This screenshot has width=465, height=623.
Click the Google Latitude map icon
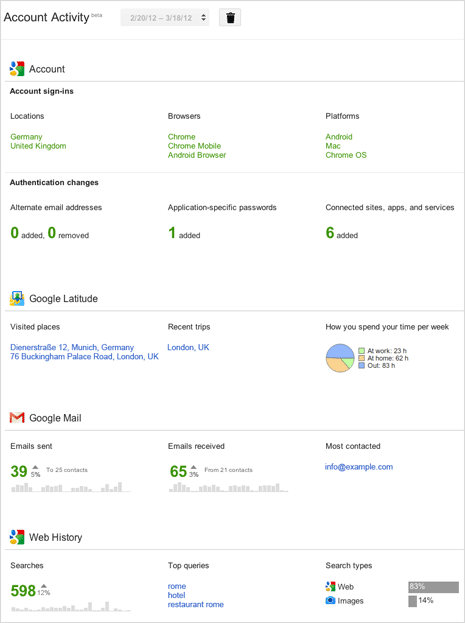pyautogui.click(x=17, y=298)
